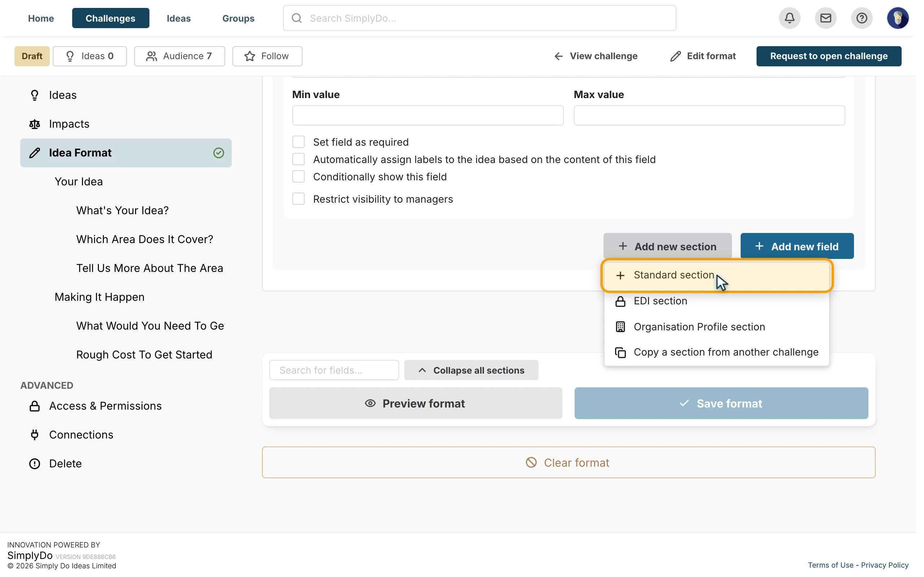924x577 pixels.
Task: Click the Min value input field
Action: tap(428, 115)
